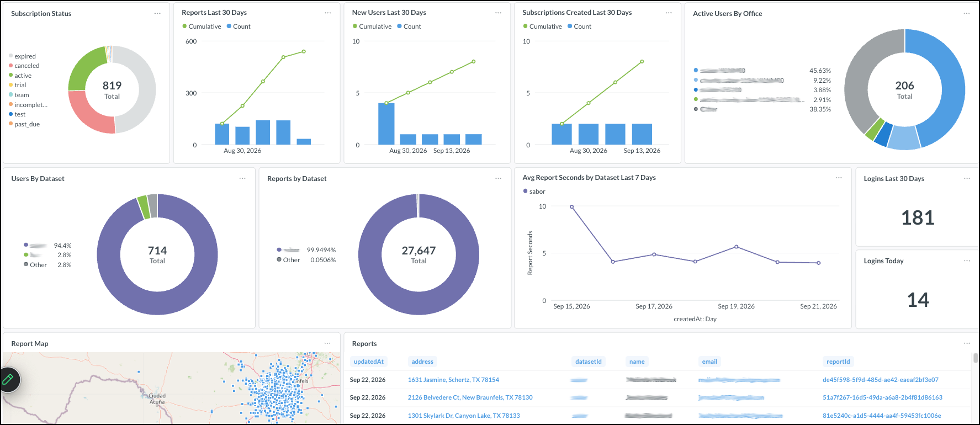Image resolution: width=980 pixels, height=425 pixels.
Task: Open report ID starting with 51a7f267
Action: [x=882, y=397]
